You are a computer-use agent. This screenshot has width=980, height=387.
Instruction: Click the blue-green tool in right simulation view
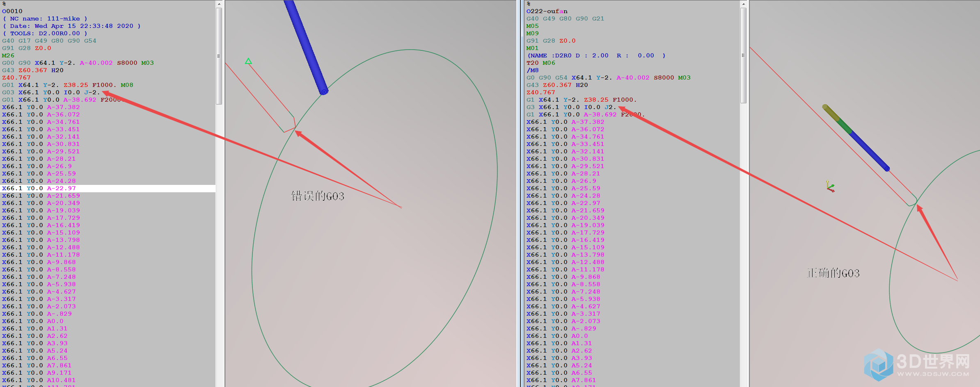[856, 137]
